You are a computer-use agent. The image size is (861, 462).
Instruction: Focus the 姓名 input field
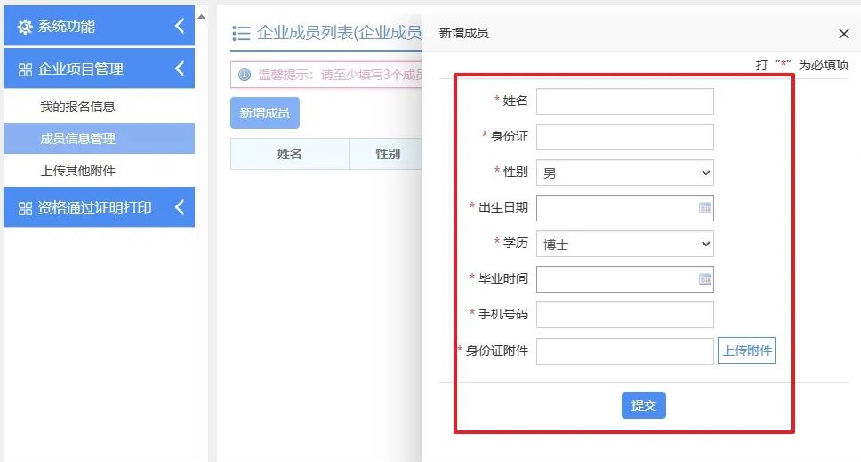625,102
